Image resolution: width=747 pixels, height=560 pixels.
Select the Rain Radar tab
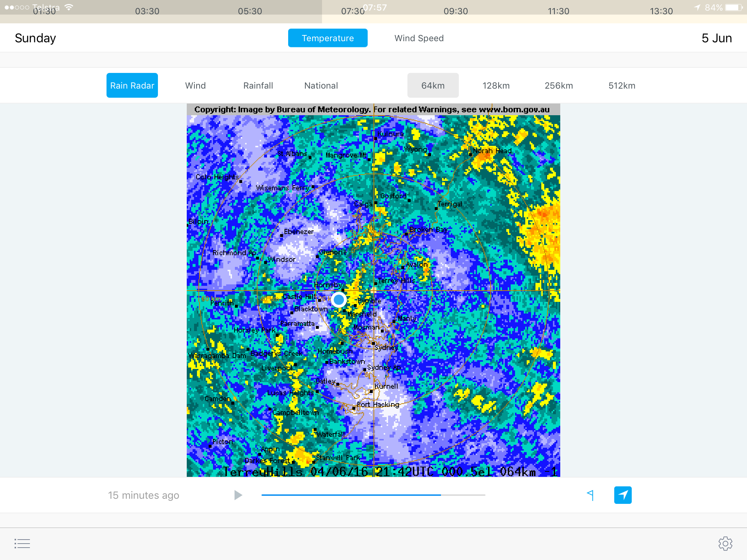pos(132,86)
